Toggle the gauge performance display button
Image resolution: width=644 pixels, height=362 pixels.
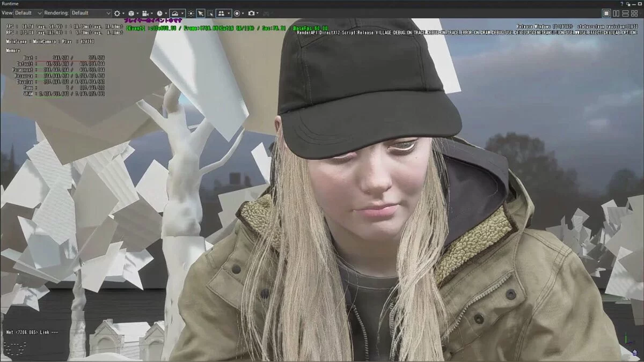175,13
